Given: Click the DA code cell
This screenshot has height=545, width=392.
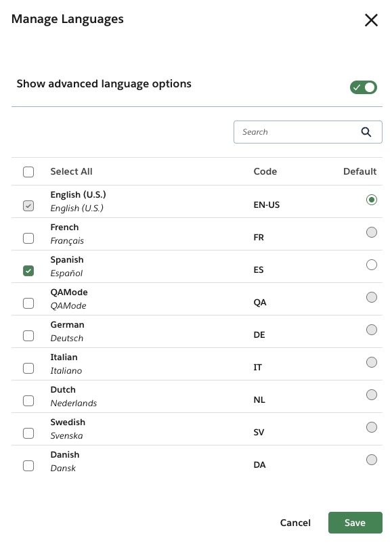Looking at the screenshot, I should (259, 464).
